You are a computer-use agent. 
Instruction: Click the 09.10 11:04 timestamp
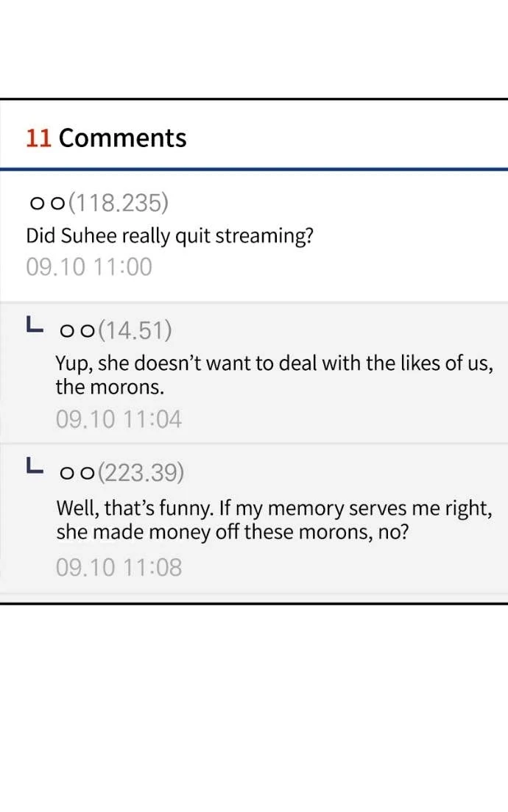coord(119,419)
